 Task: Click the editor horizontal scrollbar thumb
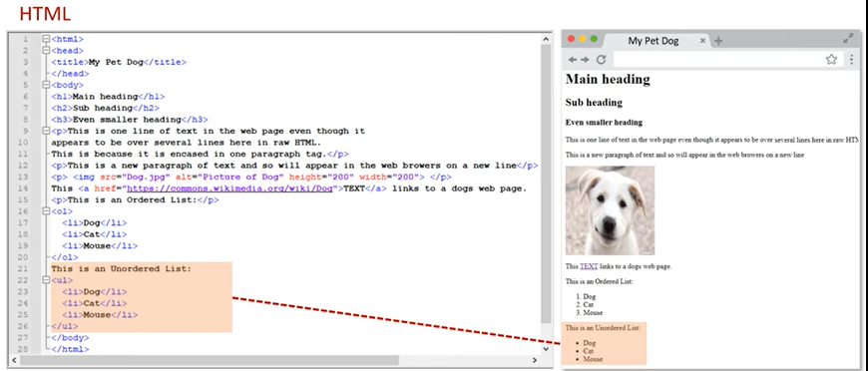[210, 360]
